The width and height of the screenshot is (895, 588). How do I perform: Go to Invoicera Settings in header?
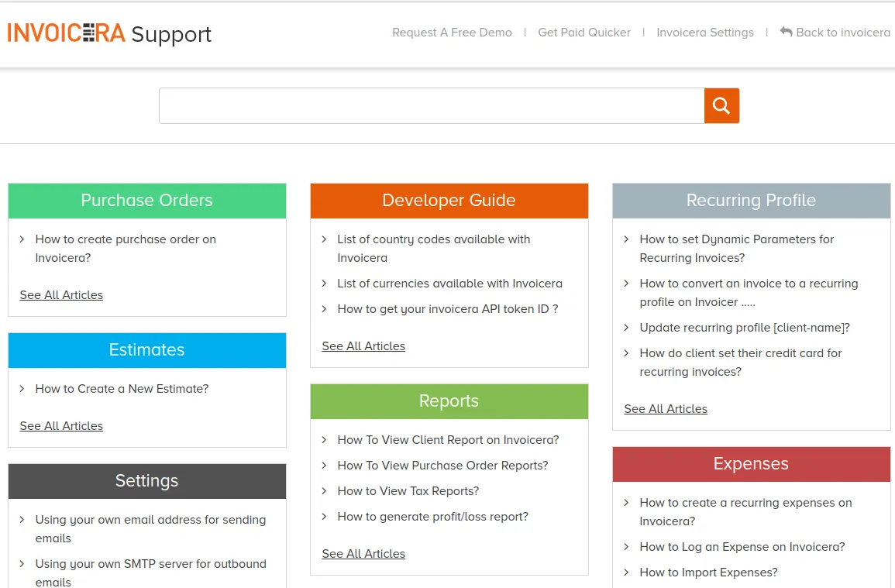(705, 33)
